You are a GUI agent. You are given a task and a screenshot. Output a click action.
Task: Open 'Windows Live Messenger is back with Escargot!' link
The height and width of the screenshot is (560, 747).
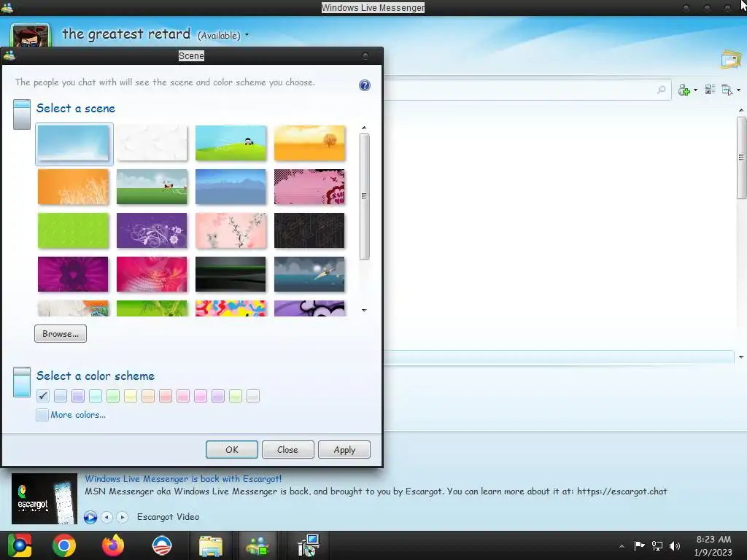click(183, 478)
